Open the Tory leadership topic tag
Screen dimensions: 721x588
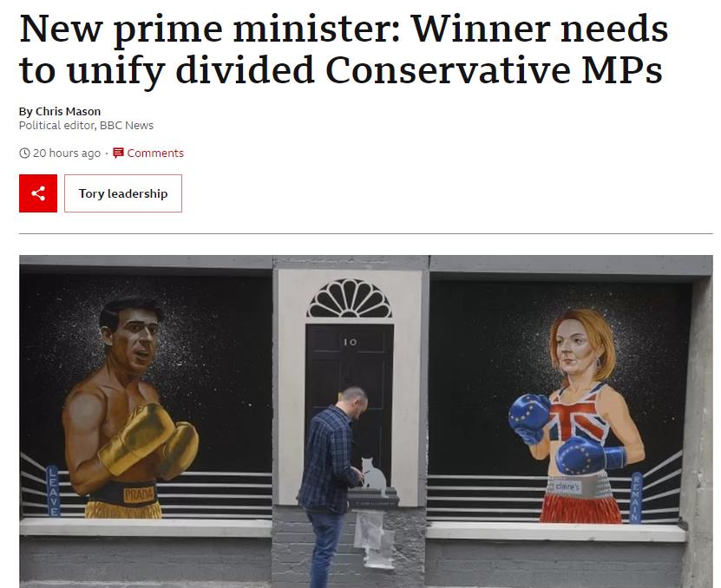[123, 193]
